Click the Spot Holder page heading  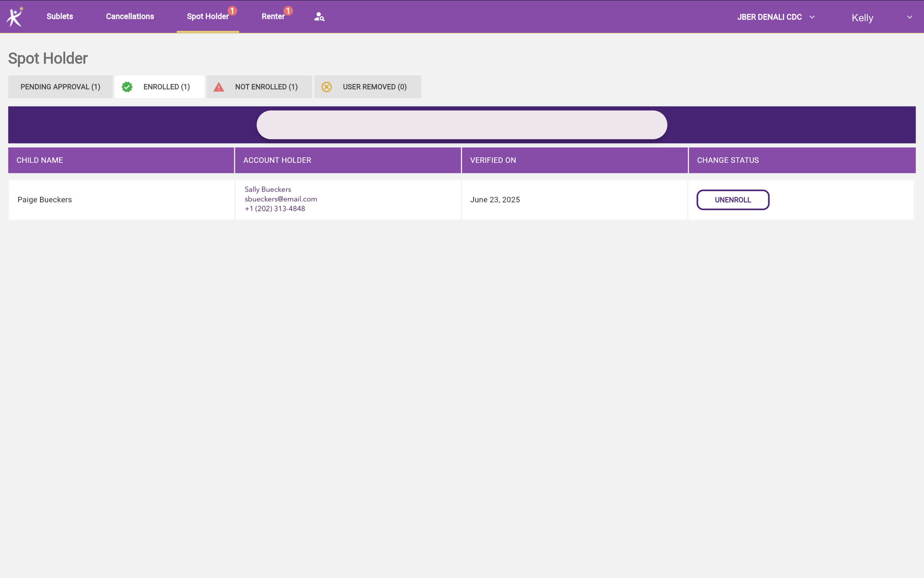tap(48, 58)
